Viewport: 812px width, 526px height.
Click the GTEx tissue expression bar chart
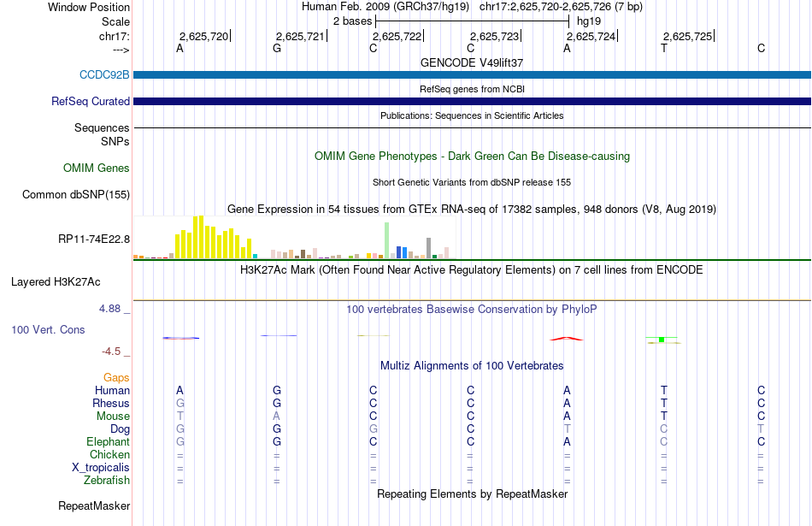[x=294, y=238]
